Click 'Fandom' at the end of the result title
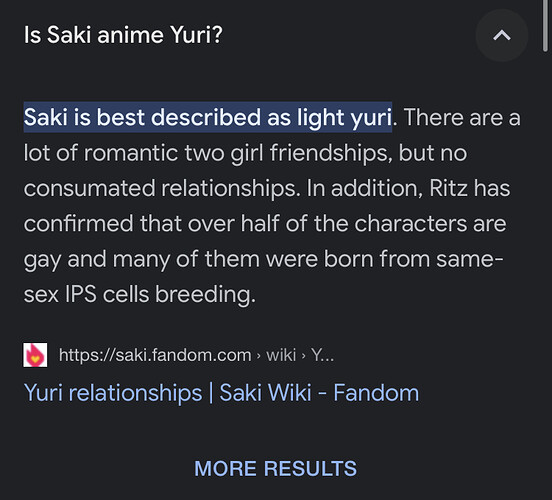The height and width of the screenshot is (500, 552). point(376,393)
